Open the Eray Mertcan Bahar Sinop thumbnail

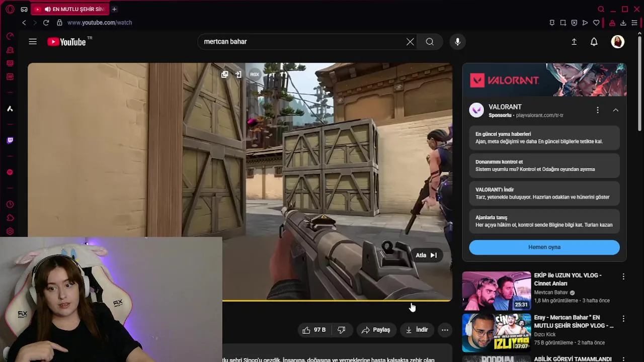(x=497, y=333)
